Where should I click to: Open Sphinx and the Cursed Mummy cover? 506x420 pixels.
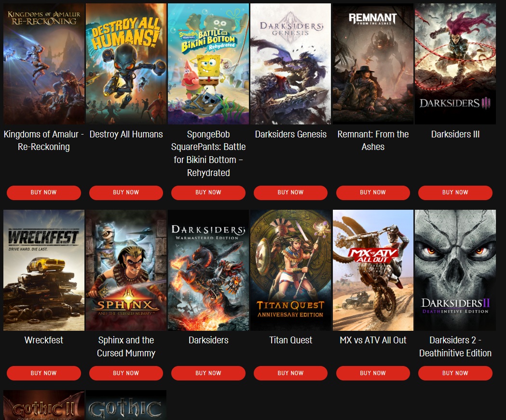(x=126, y=271)
